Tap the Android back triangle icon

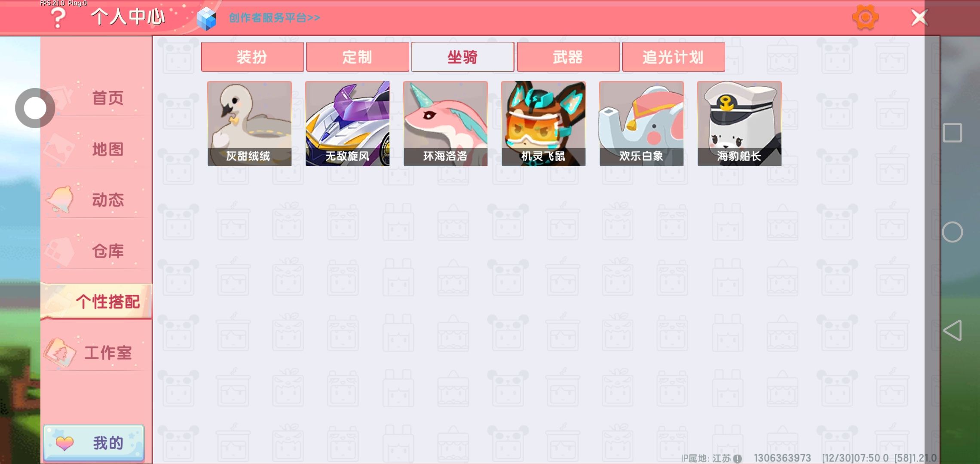point(952,330)
